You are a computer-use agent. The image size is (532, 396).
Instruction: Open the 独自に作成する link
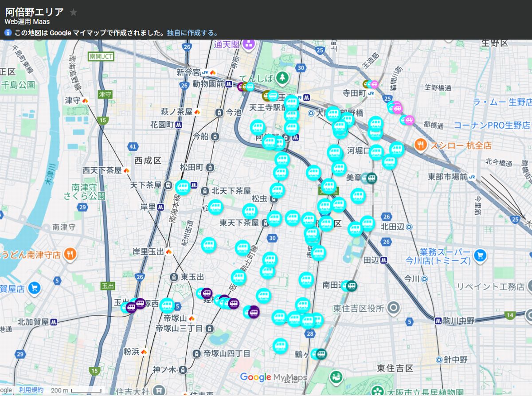192,33
